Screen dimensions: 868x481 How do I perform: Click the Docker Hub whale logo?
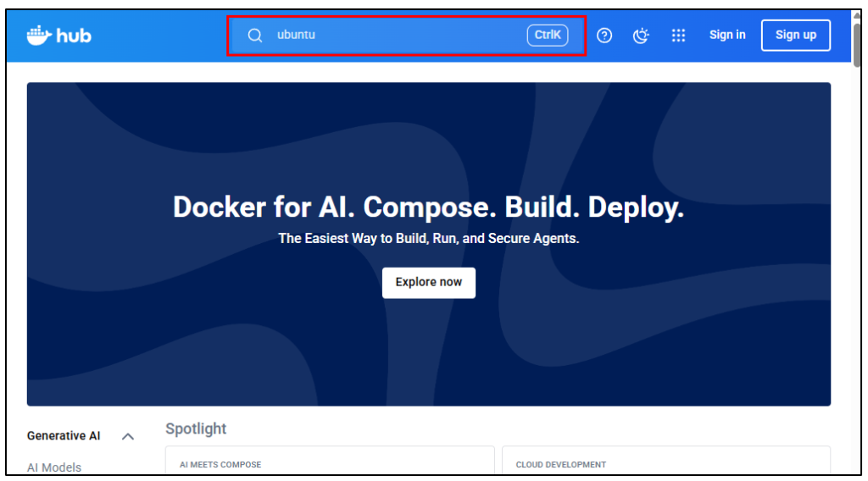(39, 35)
